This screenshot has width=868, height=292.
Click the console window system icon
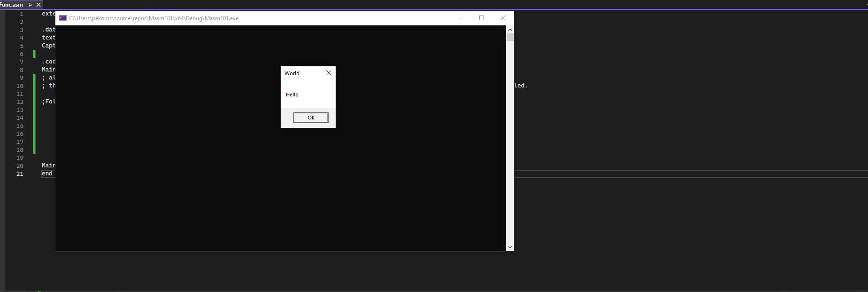click(x=63, y=18)
